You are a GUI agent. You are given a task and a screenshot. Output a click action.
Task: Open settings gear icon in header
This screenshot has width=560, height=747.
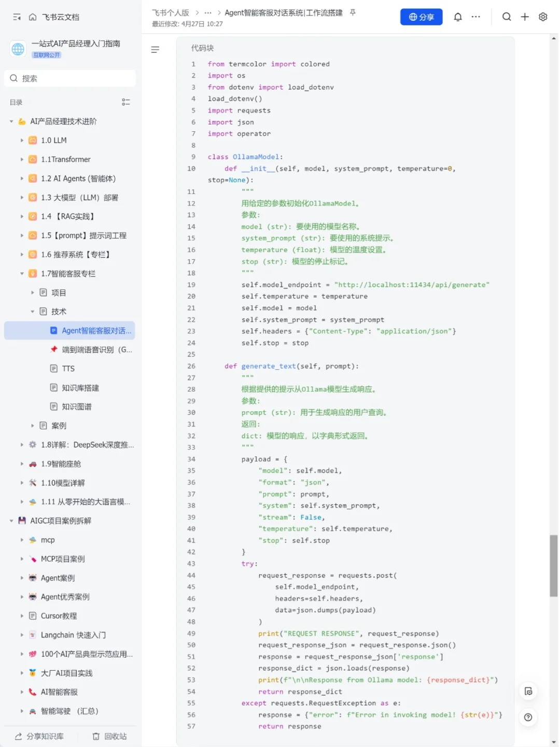point(543,17)
